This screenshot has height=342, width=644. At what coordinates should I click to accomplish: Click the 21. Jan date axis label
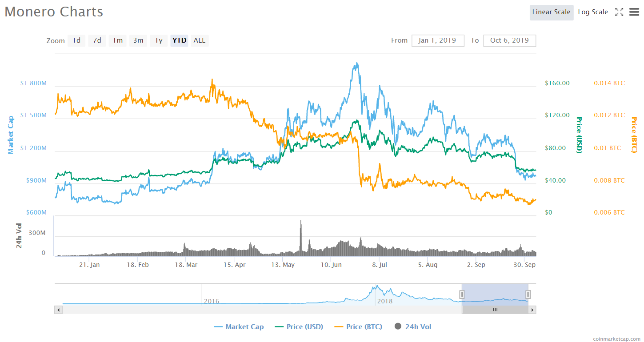[89, 265]
